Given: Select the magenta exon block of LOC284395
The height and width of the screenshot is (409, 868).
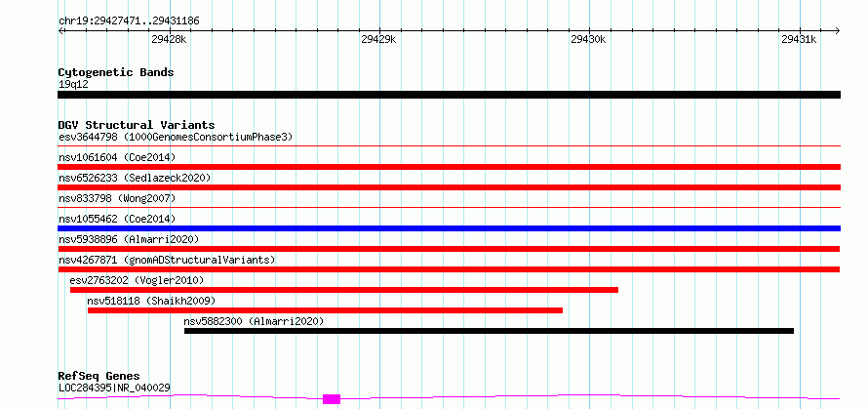Looking at the screenshot, I should click(331, 399).
